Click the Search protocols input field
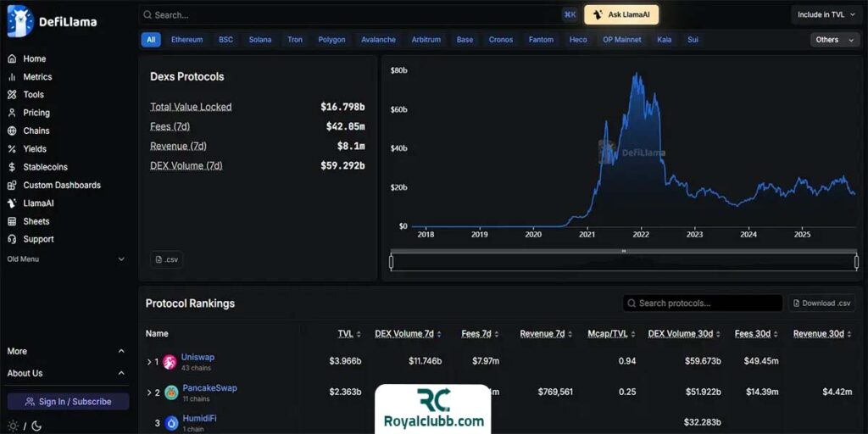The width and height of the screenshot is (868, 434). tap(703, 303)
